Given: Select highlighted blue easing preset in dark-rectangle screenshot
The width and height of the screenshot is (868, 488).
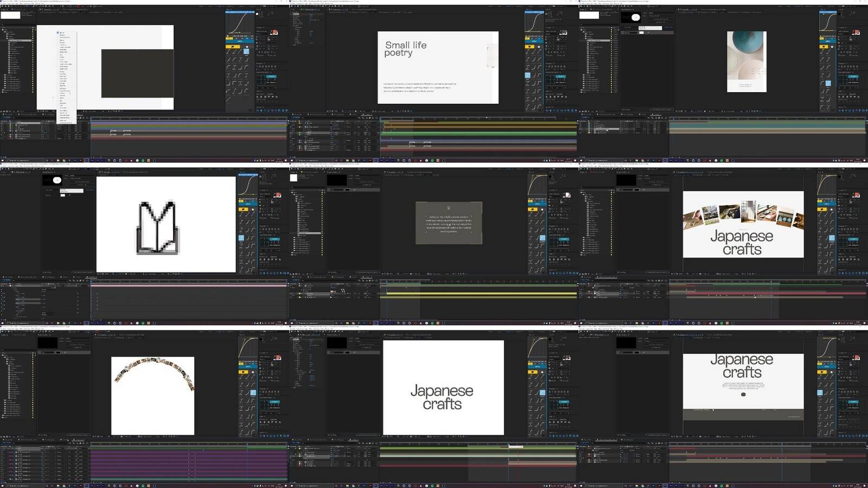Looking at the screenshot, I should 246,52.
